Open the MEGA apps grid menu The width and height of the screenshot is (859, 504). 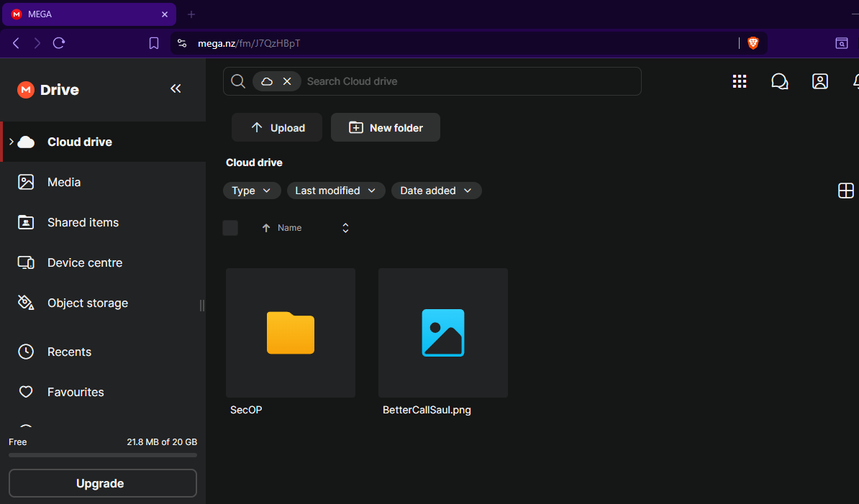pyautogui.click(x=740, y=81)
